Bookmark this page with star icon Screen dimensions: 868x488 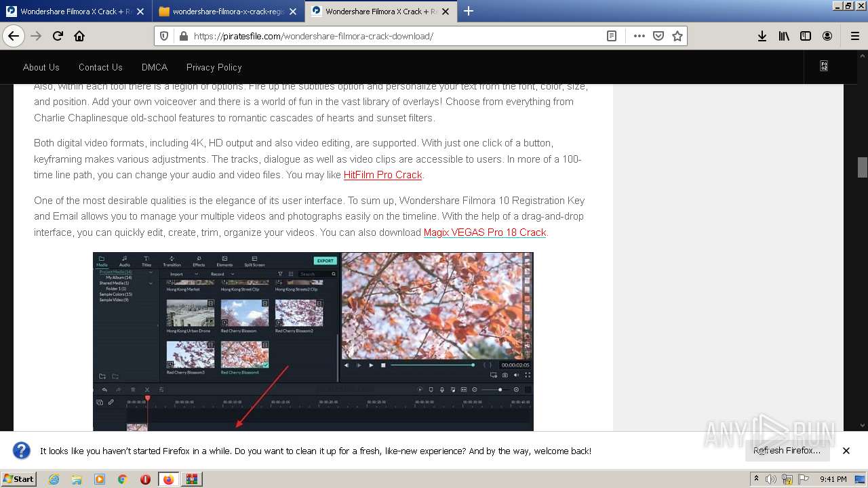tap(677, 36)
